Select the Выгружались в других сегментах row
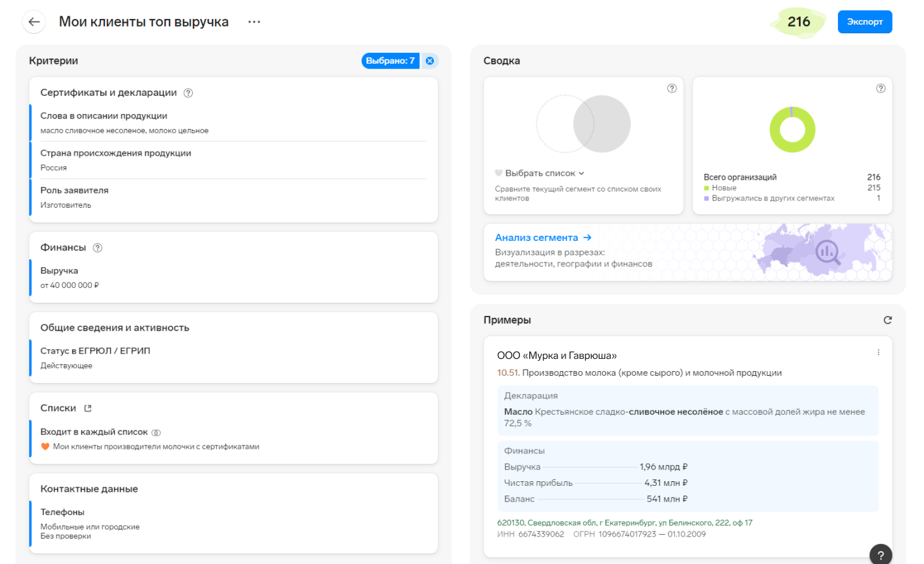Image resolution: width=924 pixels, height=564 pixels. coord(792,198)
